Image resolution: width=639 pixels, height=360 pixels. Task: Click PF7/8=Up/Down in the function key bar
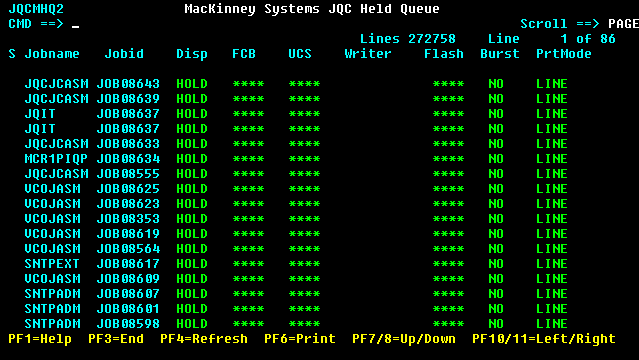point(403,339)
